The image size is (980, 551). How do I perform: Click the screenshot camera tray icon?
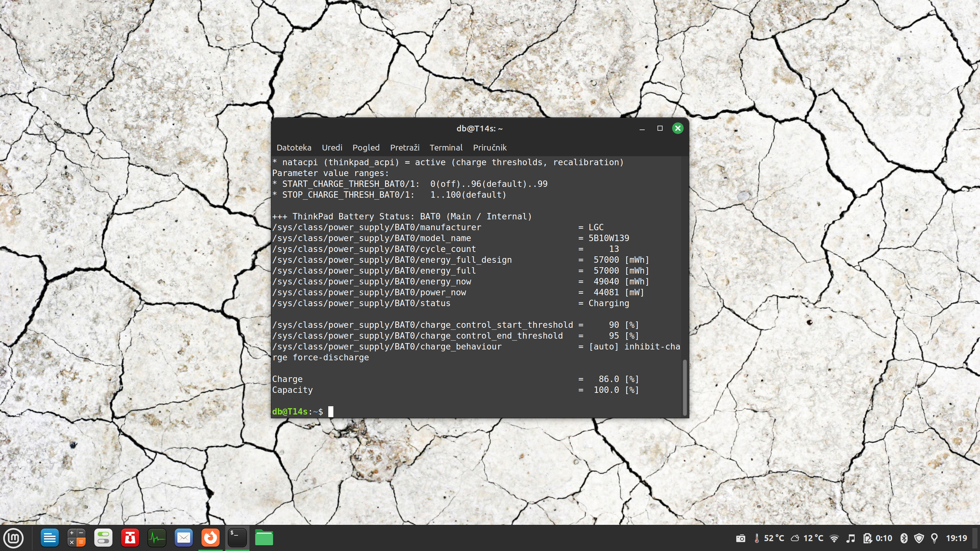click(740, 538)
